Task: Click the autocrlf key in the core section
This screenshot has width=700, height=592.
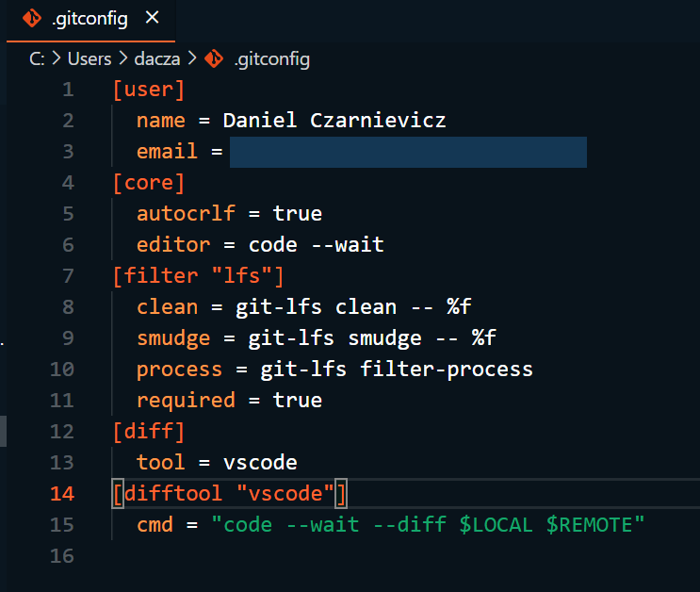Action: [x=186, y=214]
